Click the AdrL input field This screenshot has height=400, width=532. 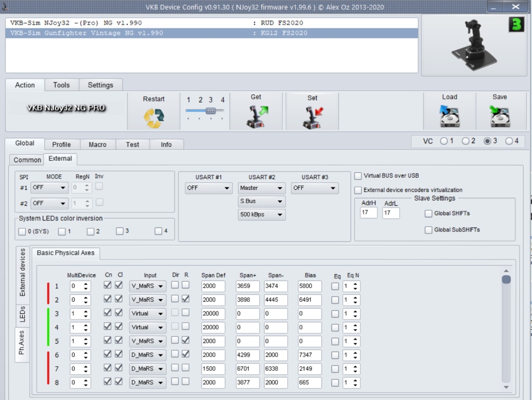click(x=391, y=213)
